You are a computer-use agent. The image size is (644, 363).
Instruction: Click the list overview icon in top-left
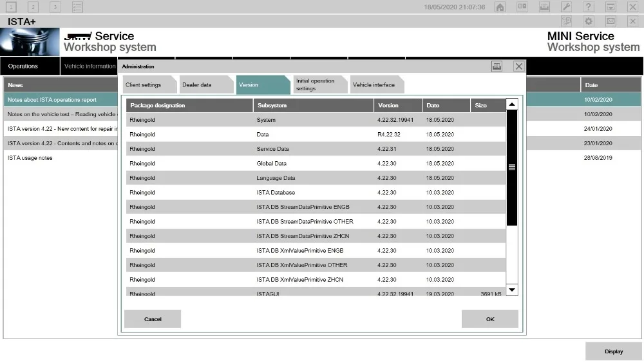click(78, 7)
